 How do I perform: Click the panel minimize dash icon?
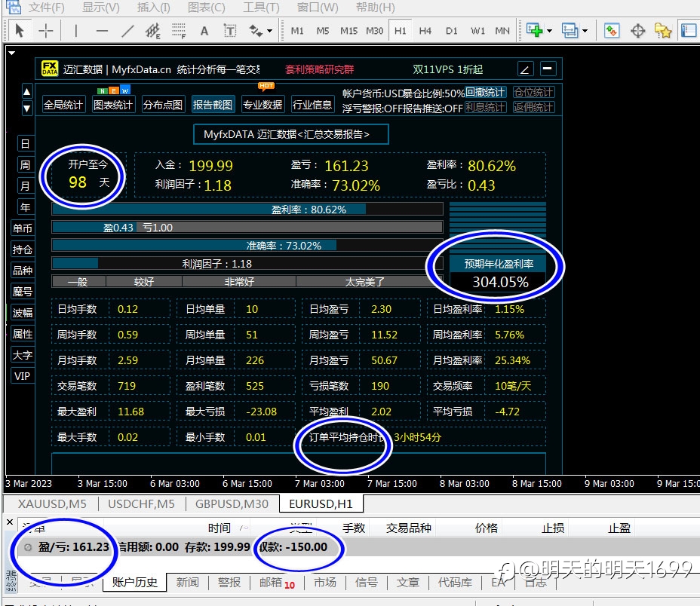tap(548, 69)
